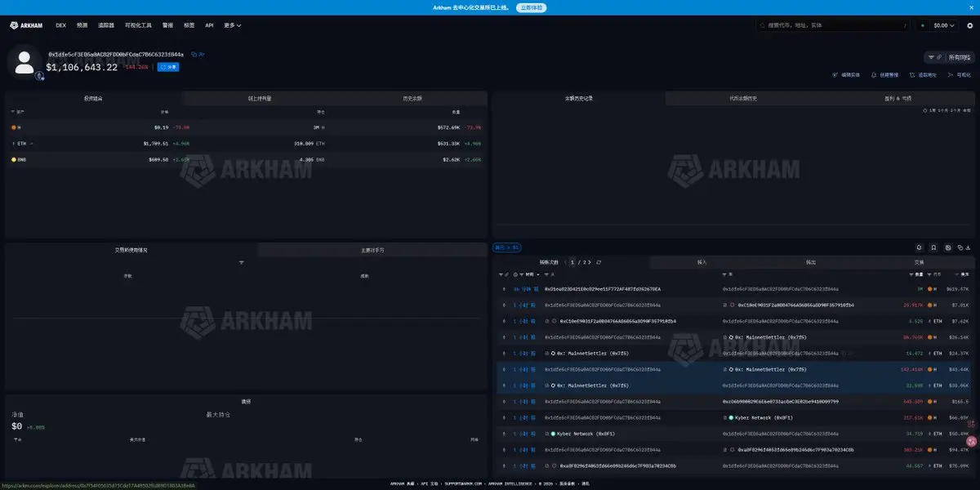Image resolution: width=980 pixels, height=490 pixels.
Task: Click the network filter funnel icon beside all-networks
Action: pos(931,57)
